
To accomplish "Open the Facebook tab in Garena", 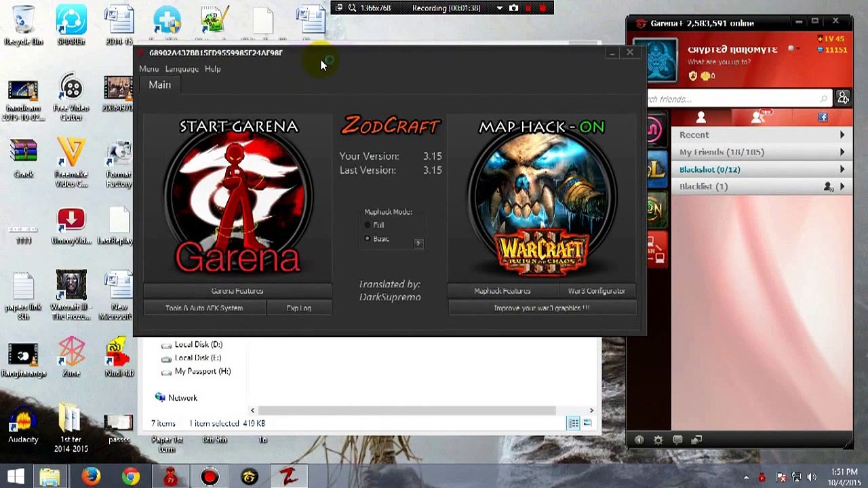I will pos(823,118).
